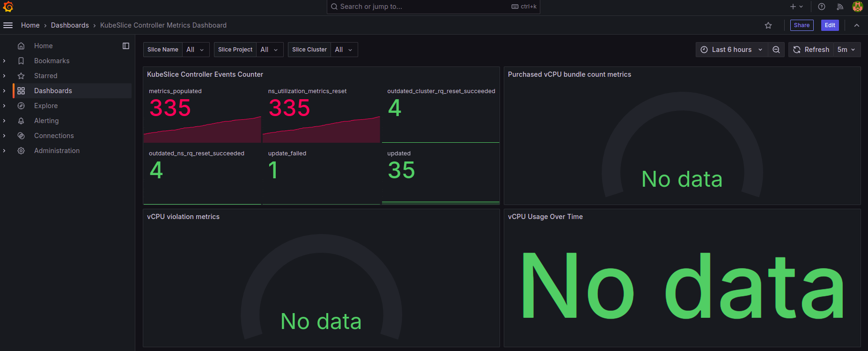Expand the Explore section chevron
The width and height of the screenshot is (868, 351).
pos(4,106)
